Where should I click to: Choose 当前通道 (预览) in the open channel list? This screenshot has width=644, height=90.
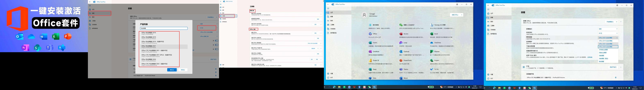(x=608, y=59)
